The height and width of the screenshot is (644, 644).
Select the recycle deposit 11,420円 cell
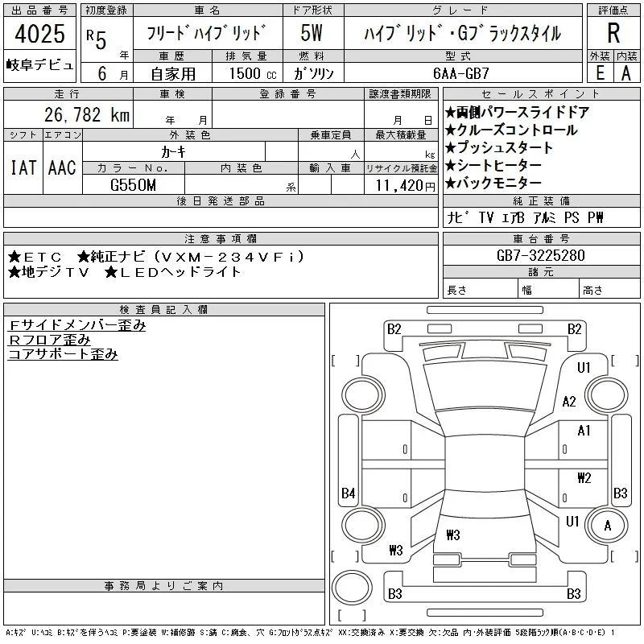[x=401, y=185]
